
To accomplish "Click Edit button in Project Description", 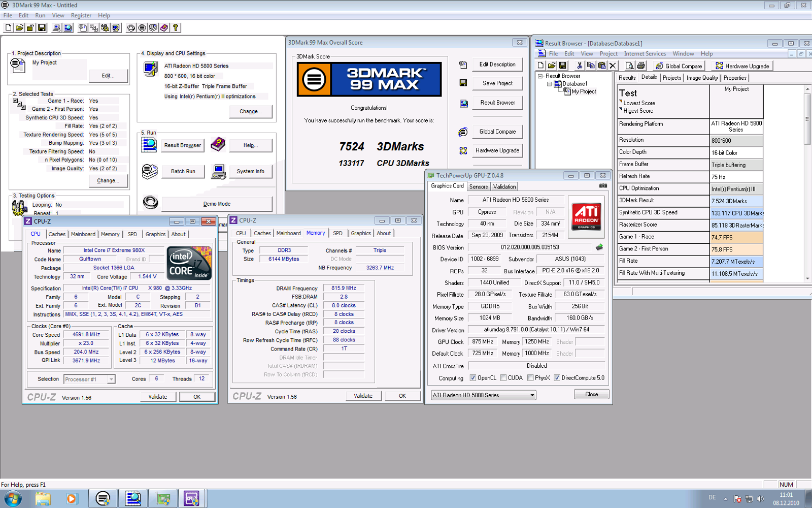I will pos(108,76).
